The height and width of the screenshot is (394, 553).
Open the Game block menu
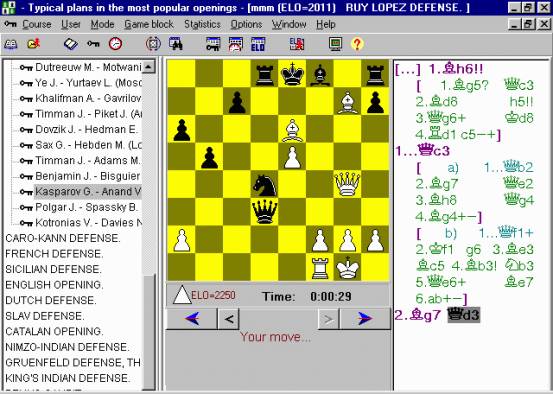click(149, 24)
